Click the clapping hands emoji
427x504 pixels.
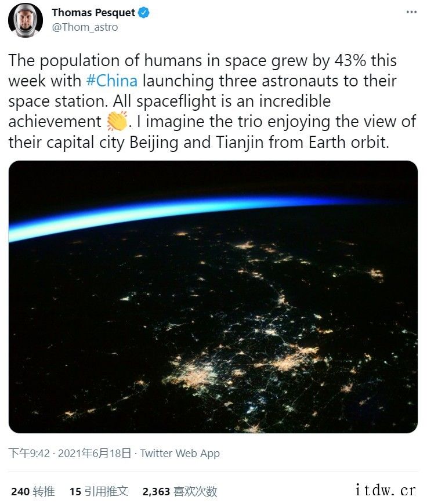(x=117, y=121)
